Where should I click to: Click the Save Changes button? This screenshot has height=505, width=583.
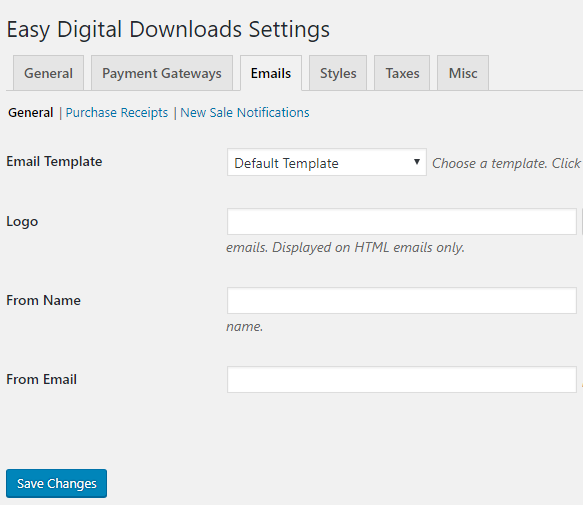coord(57,483)
